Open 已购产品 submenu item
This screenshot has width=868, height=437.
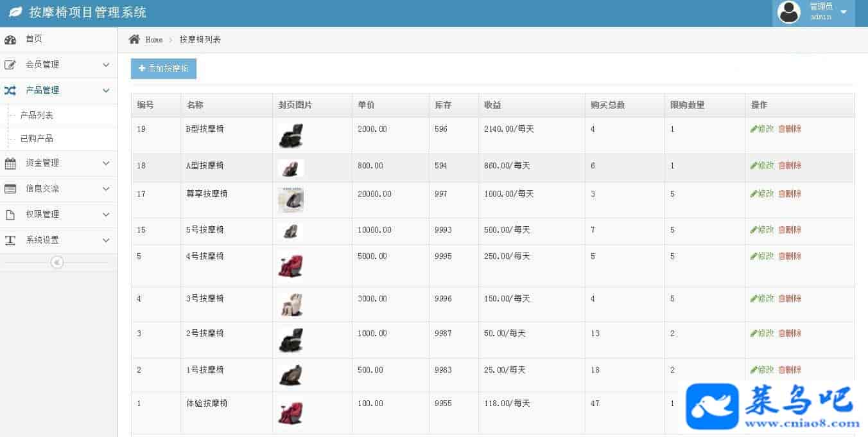(x=37, y=139)
